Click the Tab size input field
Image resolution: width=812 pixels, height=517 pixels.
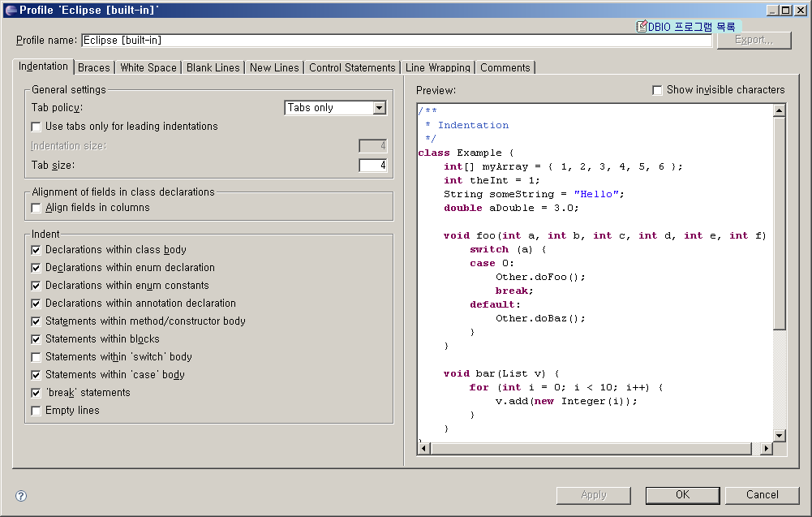pos(372,166)
